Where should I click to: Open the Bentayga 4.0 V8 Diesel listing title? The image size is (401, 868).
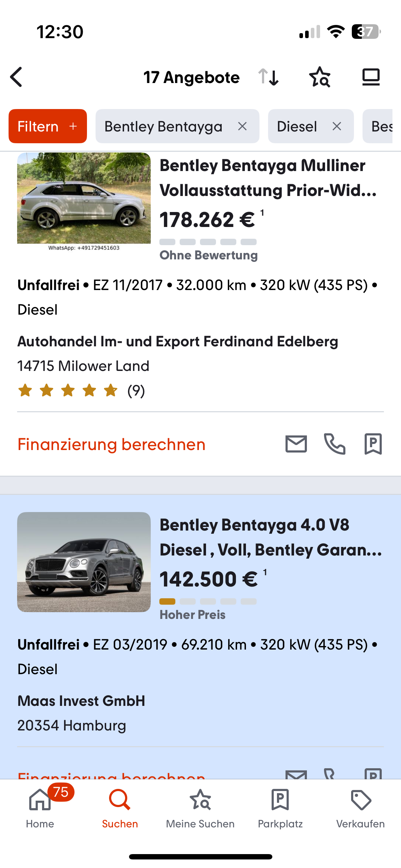point(271,537)
